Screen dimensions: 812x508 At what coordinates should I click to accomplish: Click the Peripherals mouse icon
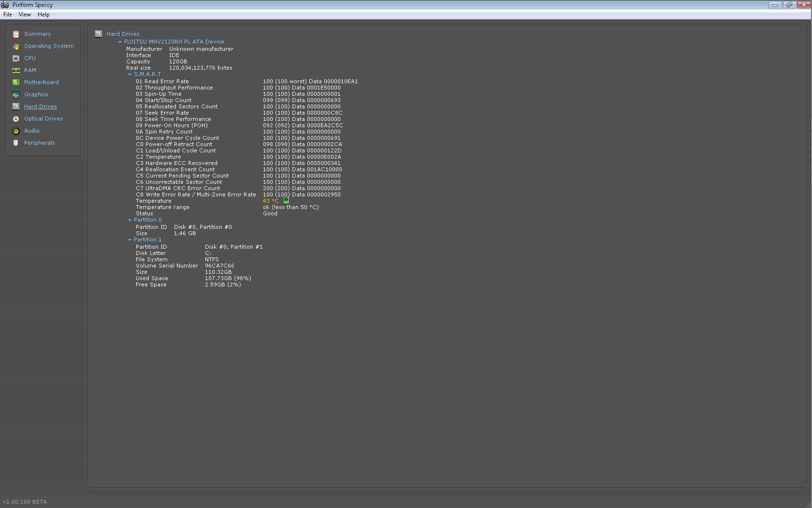coord(16,143)
